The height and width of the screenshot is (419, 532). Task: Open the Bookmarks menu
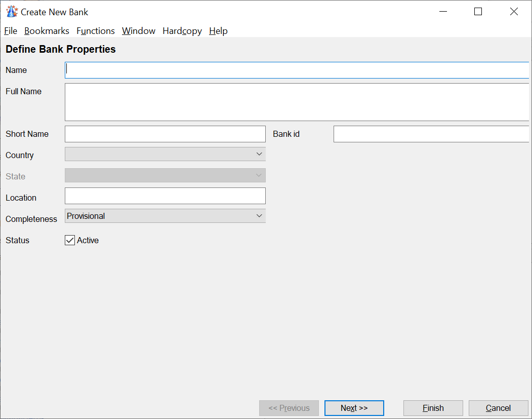[47, 31]
